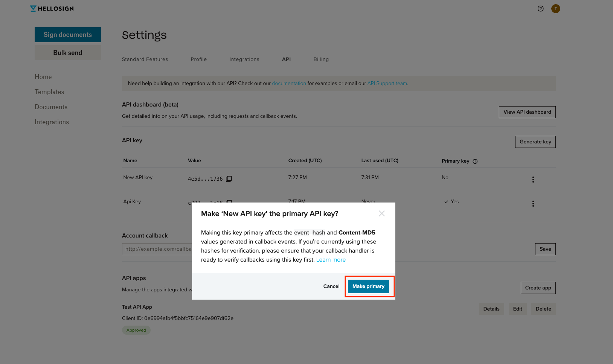Click the info icon next to Primary key
This screenshot has width=613, height=364.
click(x=475, y=161)
